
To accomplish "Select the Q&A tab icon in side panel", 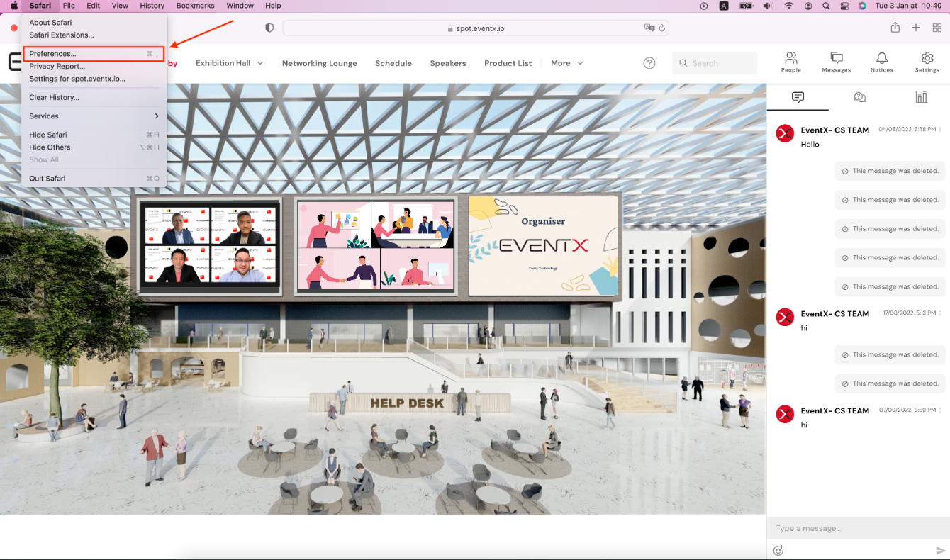I will tap(859, 97).
